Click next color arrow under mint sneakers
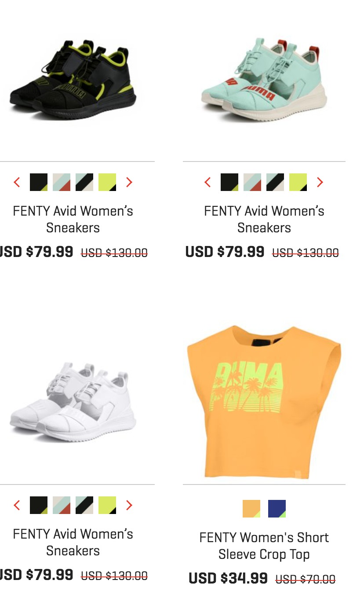Viewport: 364px width, 602px height. pos(320,182)
